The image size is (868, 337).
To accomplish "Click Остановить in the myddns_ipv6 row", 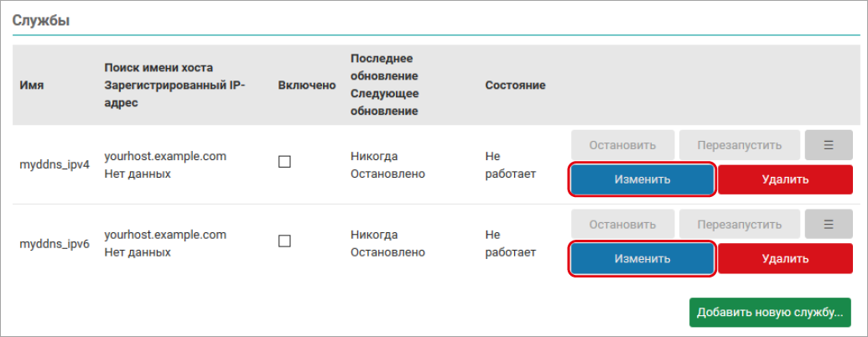I will pos(622,225).
